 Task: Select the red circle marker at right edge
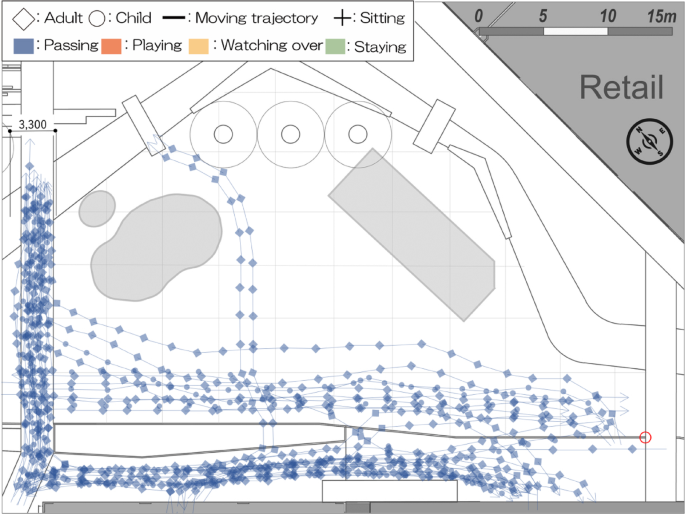(x=645, y=437)
